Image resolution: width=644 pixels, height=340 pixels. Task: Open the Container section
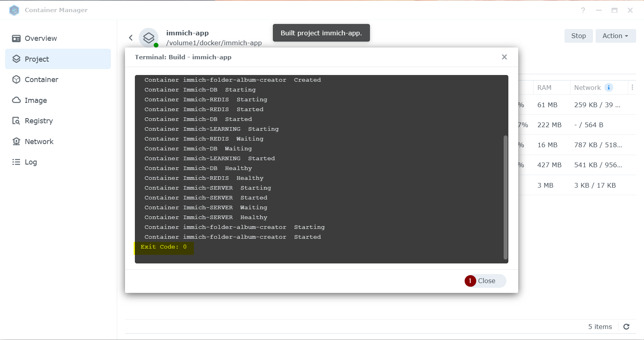pyautogui.click(x=58, y=80)
